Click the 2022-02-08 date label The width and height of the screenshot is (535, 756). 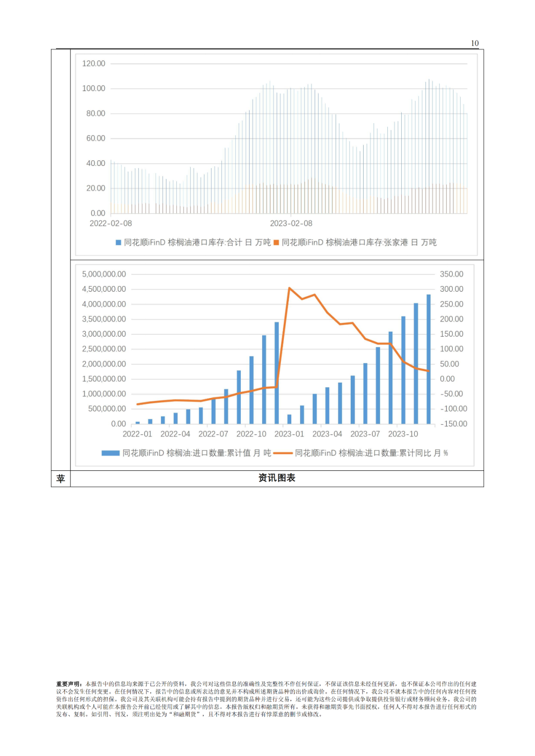click(x=110, y=223)
